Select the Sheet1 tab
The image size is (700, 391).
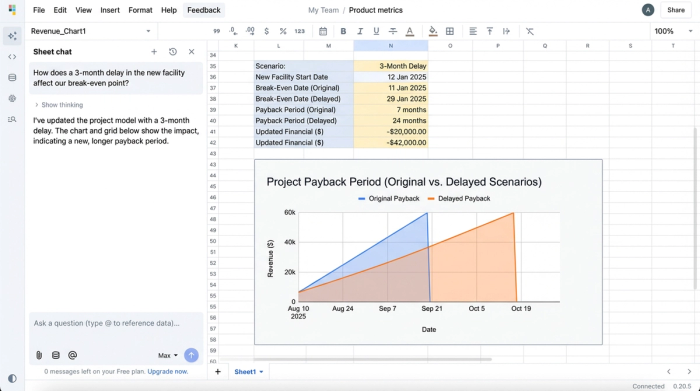245,372
